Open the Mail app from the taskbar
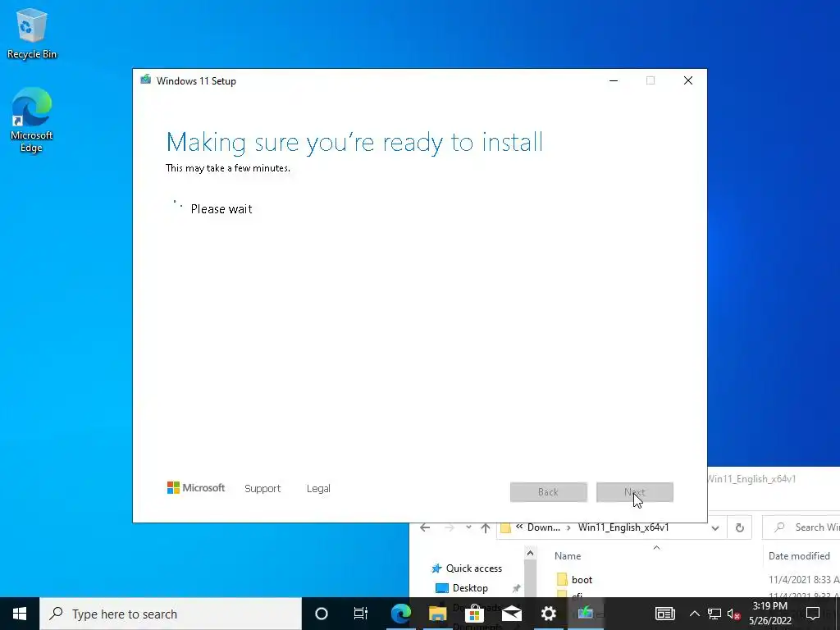840x630 pixels. pos(512,614)
